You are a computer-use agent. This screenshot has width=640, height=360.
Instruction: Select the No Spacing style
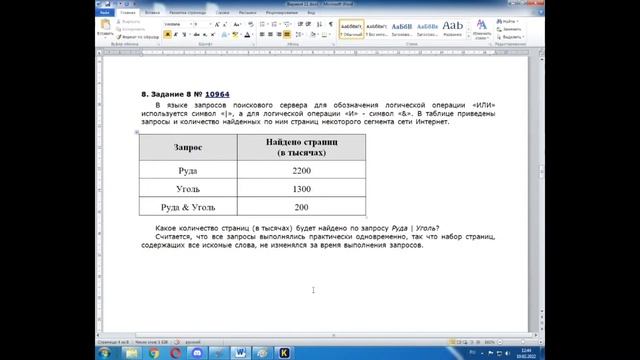pyautogui.click(x=376, y=29)
